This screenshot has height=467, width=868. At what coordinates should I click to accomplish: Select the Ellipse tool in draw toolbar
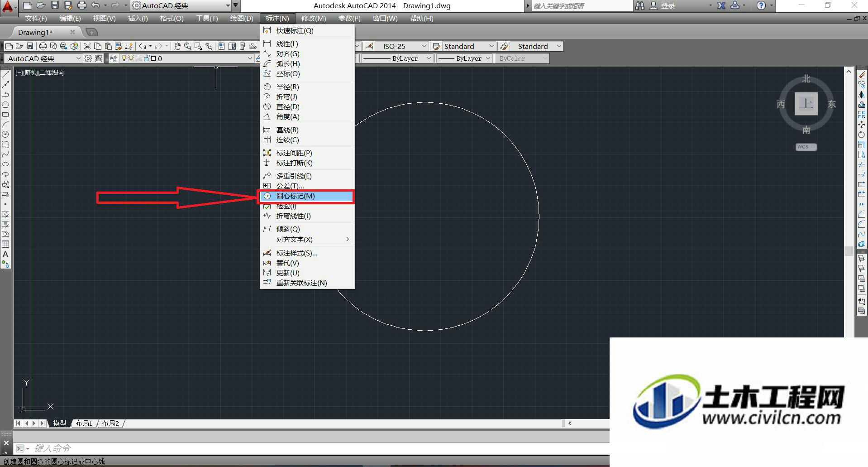tap(5, 164)
